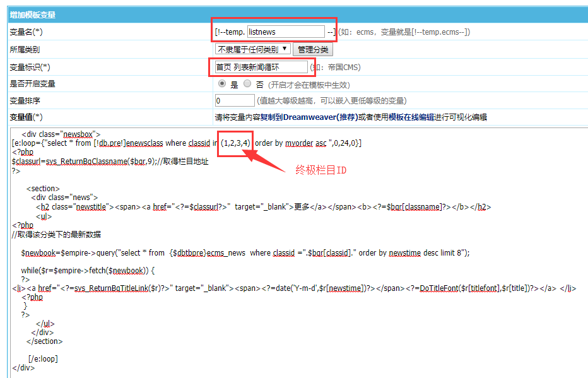
Task: Select the 是 radio button to enable variable
Action: tap(222, 84)
